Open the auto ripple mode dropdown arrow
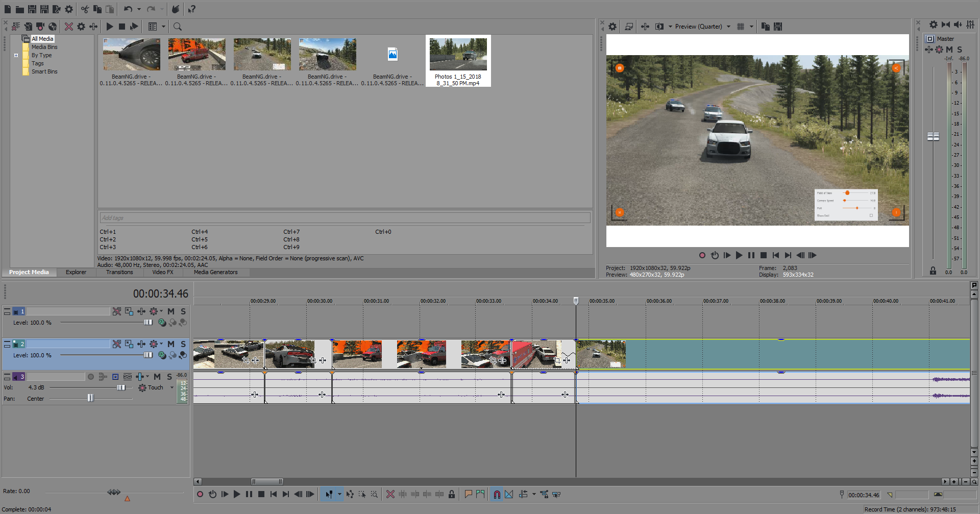980x514 pixels. [534, 494]
